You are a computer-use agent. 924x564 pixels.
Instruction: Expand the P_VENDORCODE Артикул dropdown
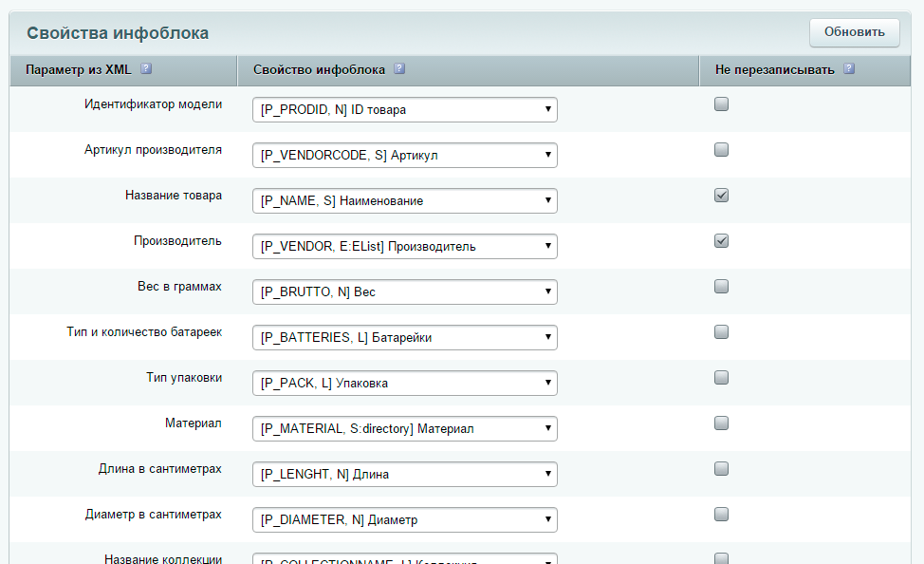point(404,156)
